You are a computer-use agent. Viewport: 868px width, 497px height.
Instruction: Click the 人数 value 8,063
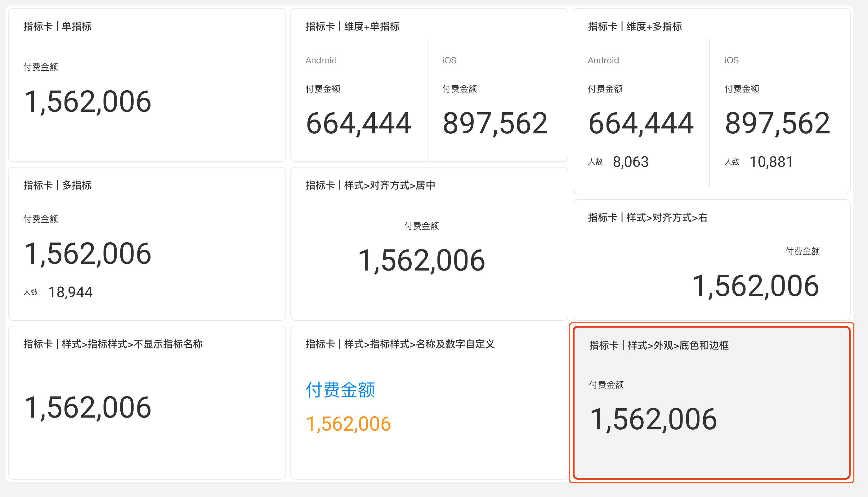(x=631, y=162)
